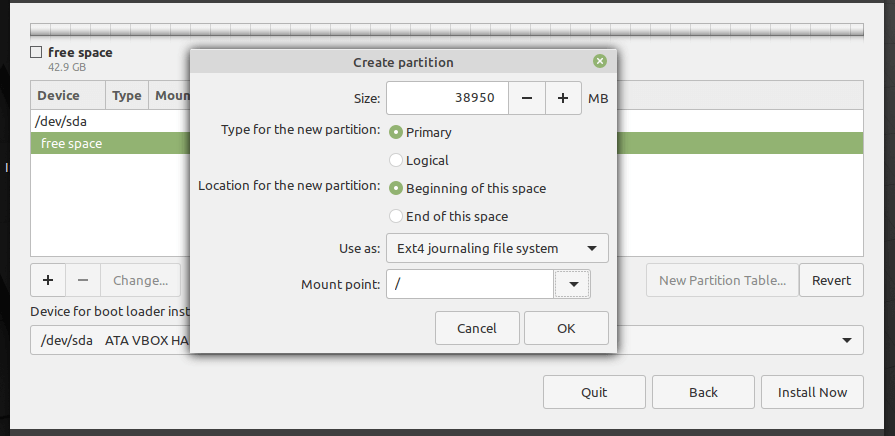
Task: Click the Size input field
Action: [x=447, y=98]
